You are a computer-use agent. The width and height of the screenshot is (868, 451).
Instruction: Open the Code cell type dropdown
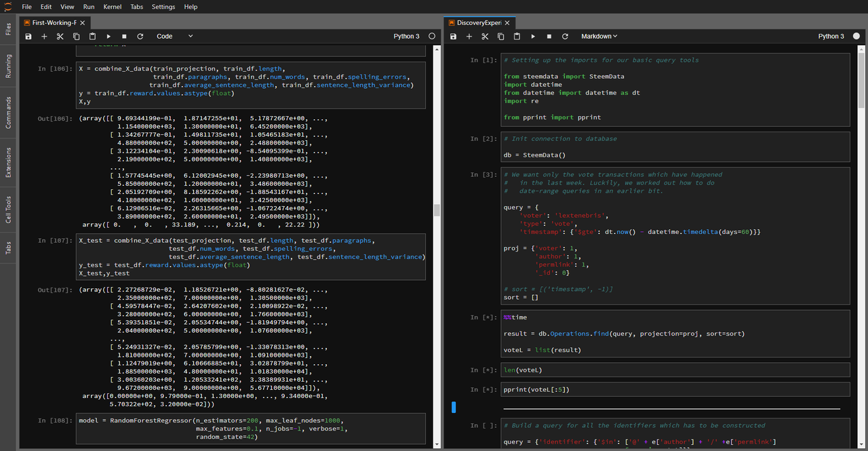[x=174, y=37]
